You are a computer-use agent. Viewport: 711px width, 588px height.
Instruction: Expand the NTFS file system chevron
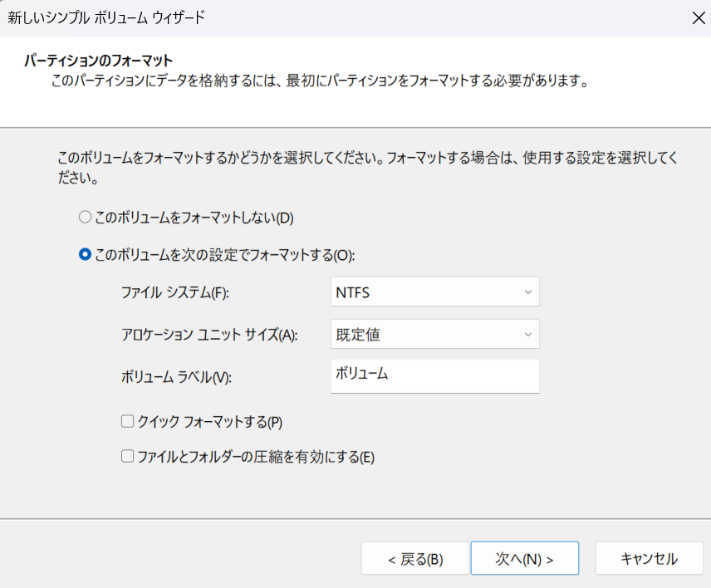pyautogui.click(x=528, y=292)
